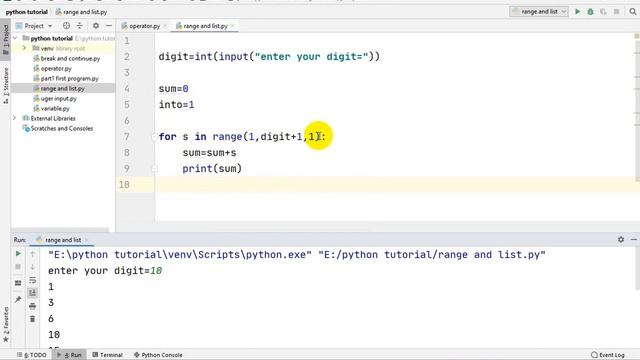Open the TODO tool window
Image resolution: width=640 pixels, height=360 pixels.
[x=32, y=355]
